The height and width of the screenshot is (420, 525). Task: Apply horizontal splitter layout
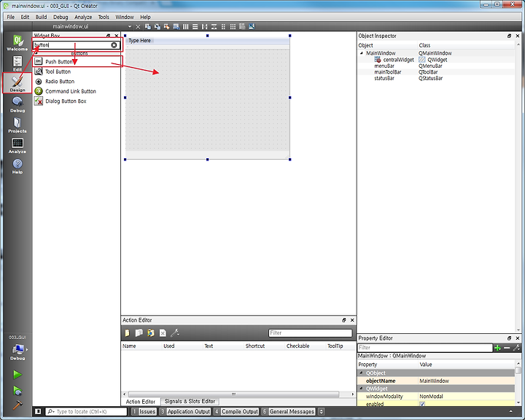(x=205, y=26)
